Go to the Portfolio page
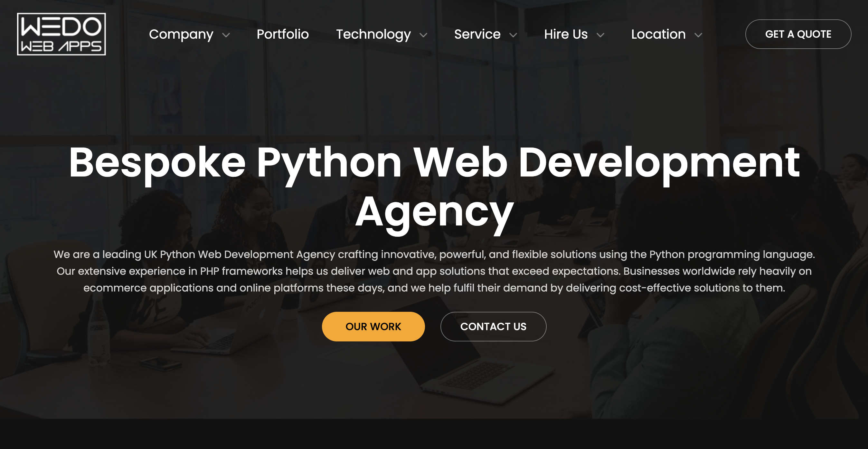 283,34
